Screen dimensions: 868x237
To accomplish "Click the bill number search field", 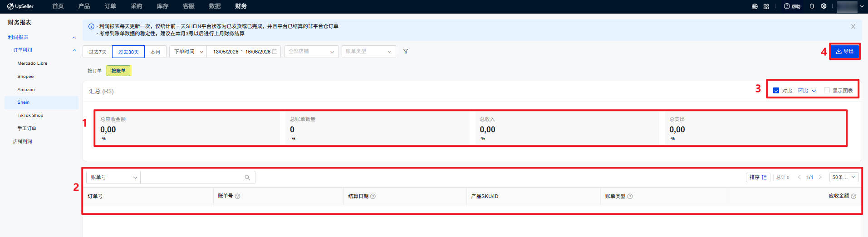I will coord(198,178).
